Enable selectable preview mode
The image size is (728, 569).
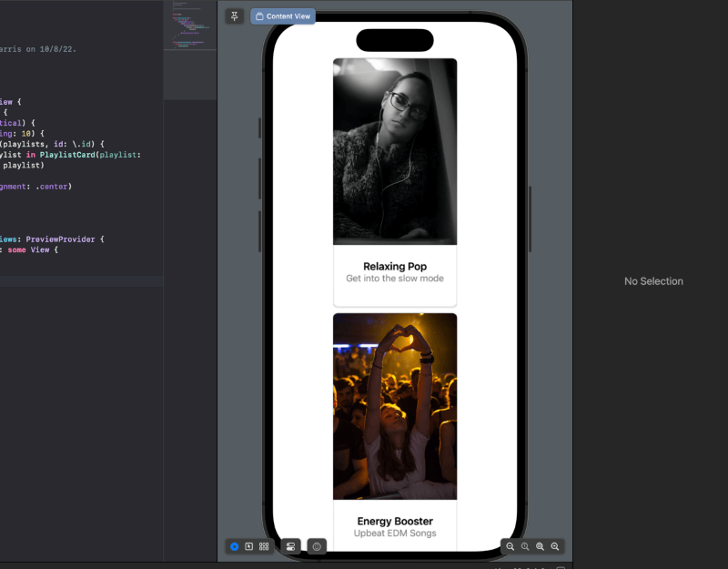click(249, 546)
